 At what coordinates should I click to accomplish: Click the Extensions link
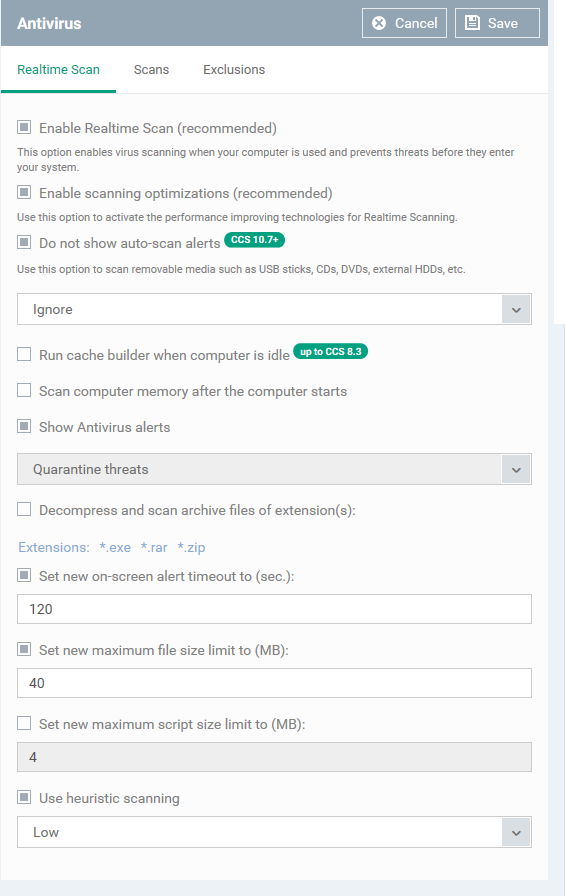point(54,547)
